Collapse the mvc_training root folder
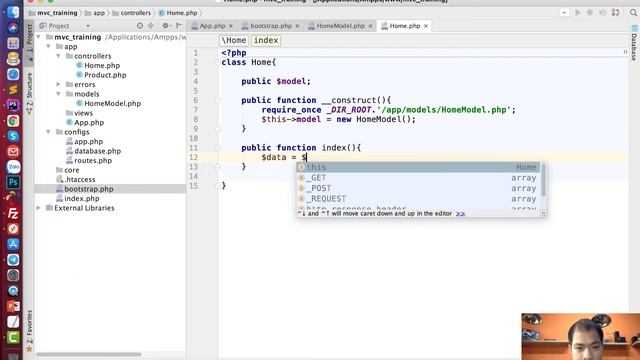This screenshot has height=360, width=640. point(39,37)
